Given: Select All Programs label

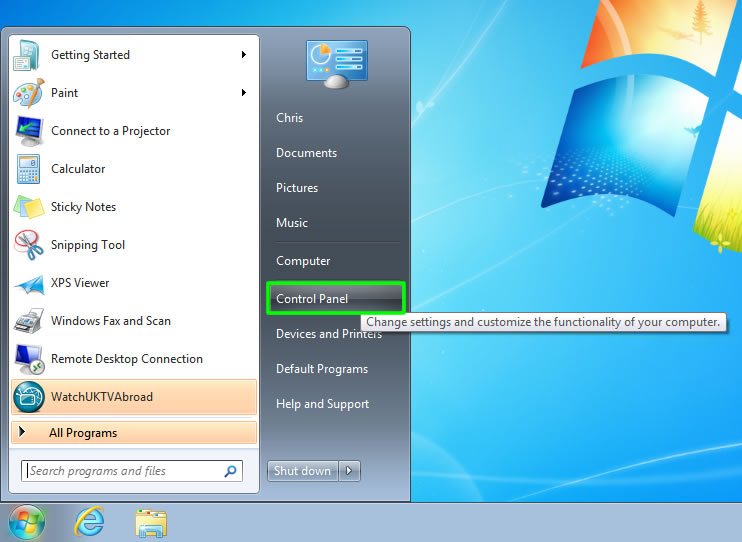Looking at the screenshot, I should 83,433.
